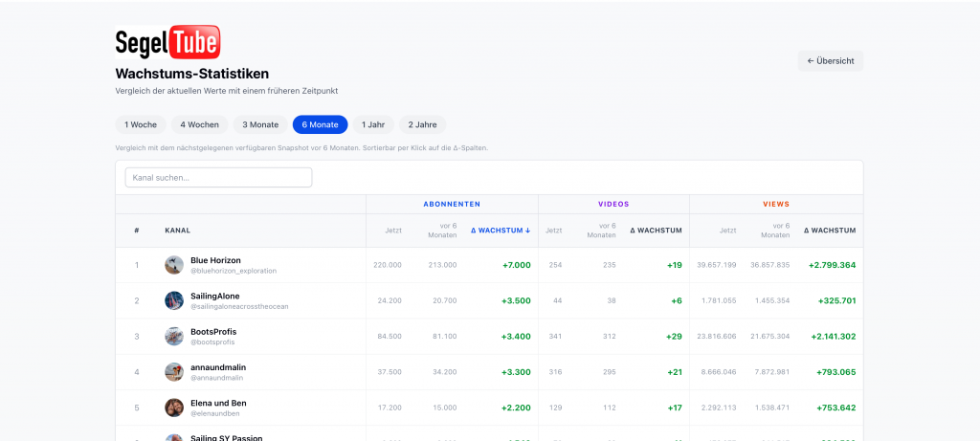Screen dimensions: 980x441
Task: Sort by Videos Wachstum column
Action: click(655, 231)
